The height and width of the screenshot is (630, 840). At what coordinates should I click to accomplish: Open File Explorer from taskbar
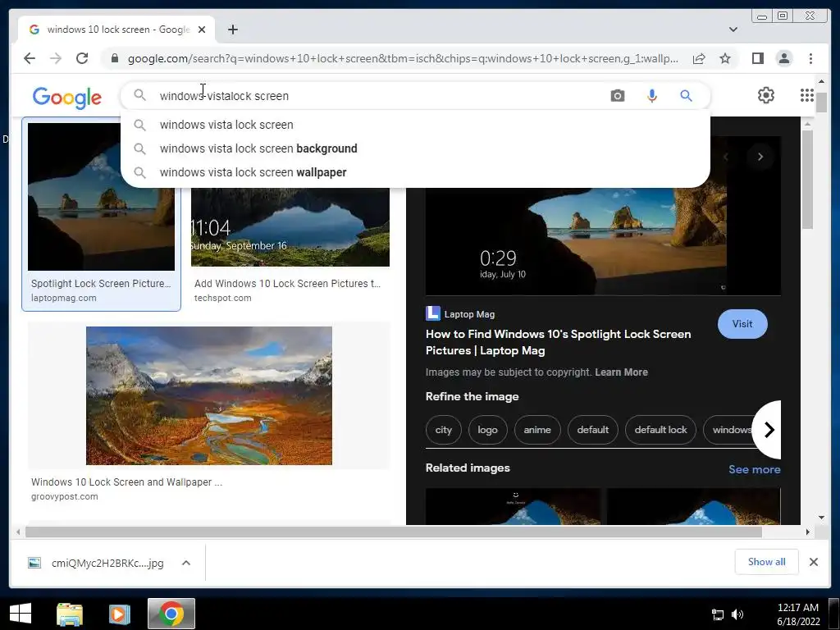tap(70, 614)
